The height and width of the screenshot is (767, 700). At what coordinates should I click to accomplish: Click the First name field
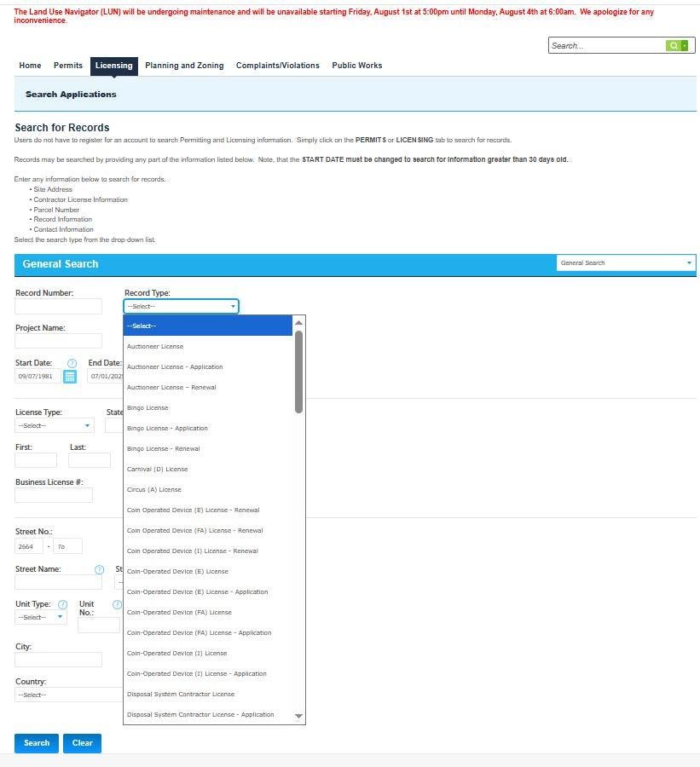36,460
